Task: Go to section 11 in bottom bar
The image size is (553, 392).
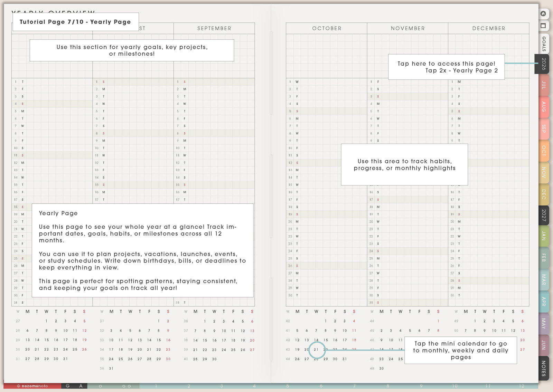Action: point(488,386)
